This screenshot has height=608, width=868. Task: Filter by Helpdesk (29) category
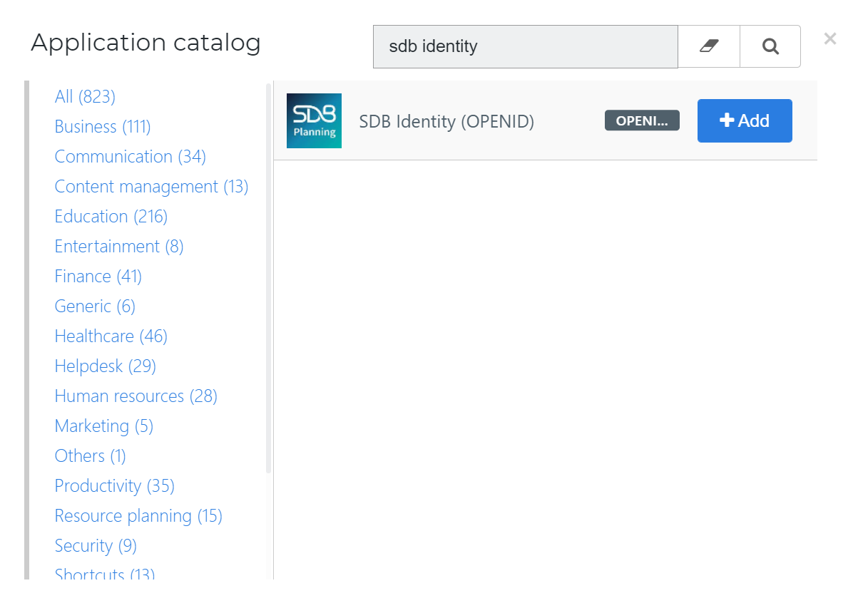[106, 366]
